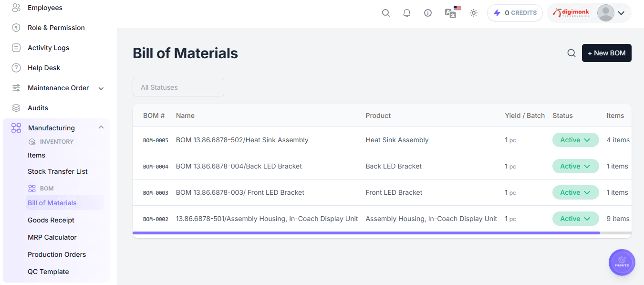Open BOM-0004 link
The image size is (644, 285).
coord(156,167)
